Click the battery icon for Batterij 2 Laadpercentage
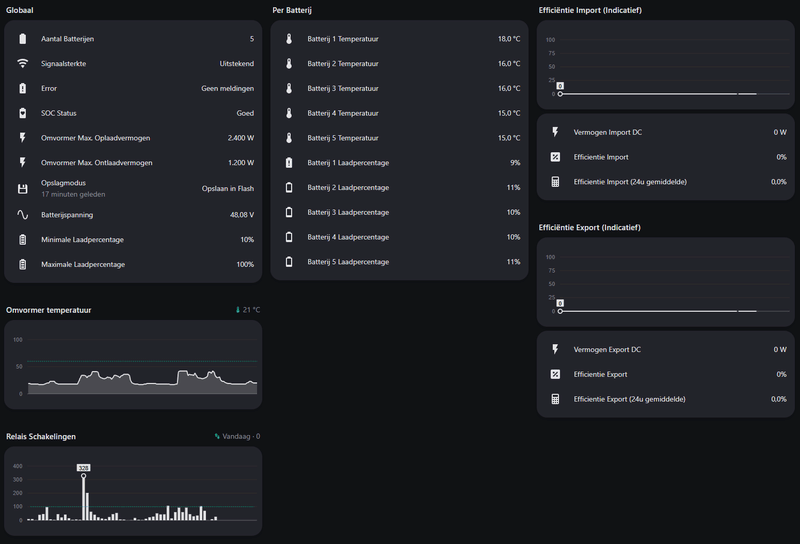Image resolution: width=800 pixels, height=544 pixels. coord(289,187)
